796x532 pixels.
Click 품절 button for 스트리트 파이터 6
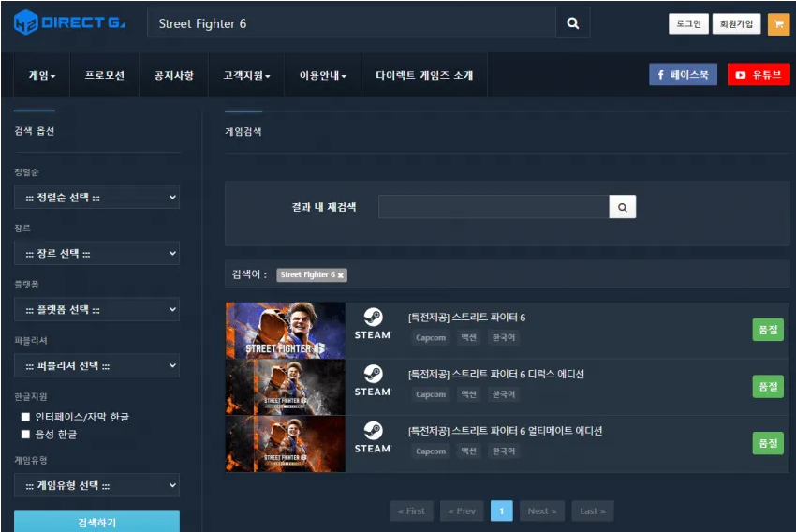point(768,330)
